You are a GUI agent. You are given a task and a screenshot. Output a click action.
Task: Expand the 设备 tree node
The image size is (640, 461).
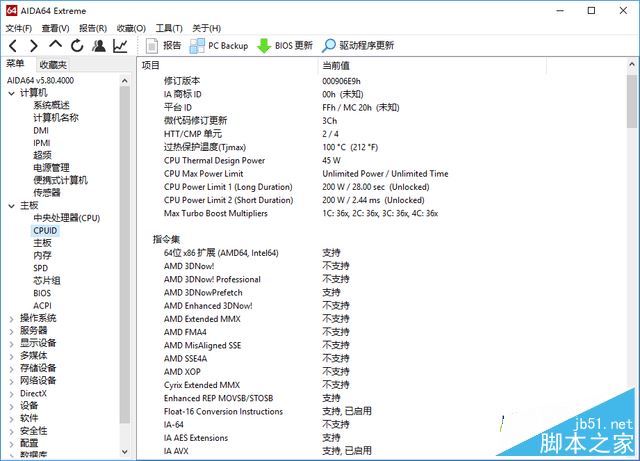(x=11, y=406)
